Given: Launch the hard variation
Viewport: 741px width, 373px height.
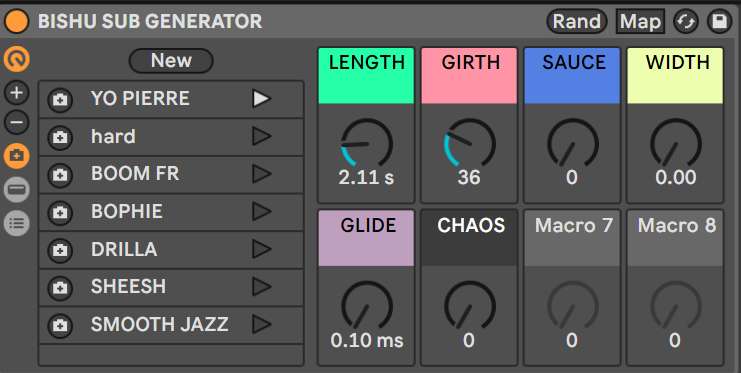Looking at the screenshot, I should [261, 137].
